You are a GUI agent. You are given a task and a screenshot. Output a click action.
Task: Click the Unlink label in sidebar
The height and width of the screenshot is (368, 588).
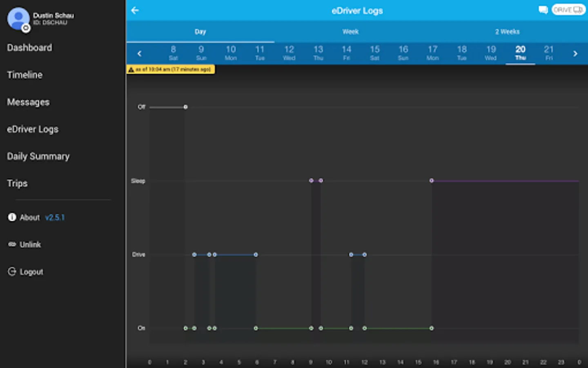pyautogui.click(x=30, y=245)
